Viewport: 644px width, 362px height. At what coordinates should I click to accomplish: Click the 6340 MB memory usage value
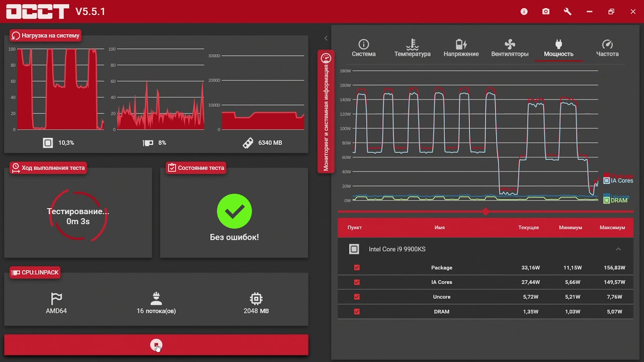point(270,143)
